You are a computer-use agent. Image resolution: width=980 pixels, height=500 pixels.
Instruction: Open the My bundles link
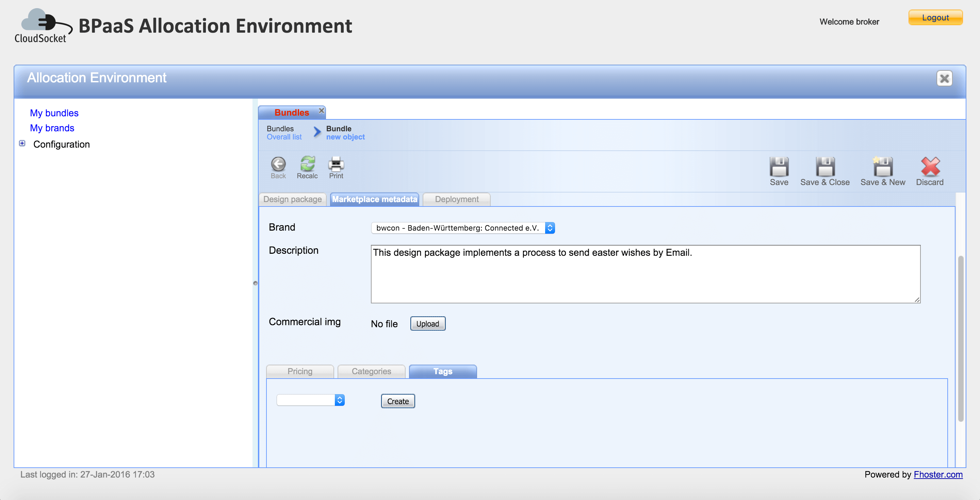(x=54, y=113)
